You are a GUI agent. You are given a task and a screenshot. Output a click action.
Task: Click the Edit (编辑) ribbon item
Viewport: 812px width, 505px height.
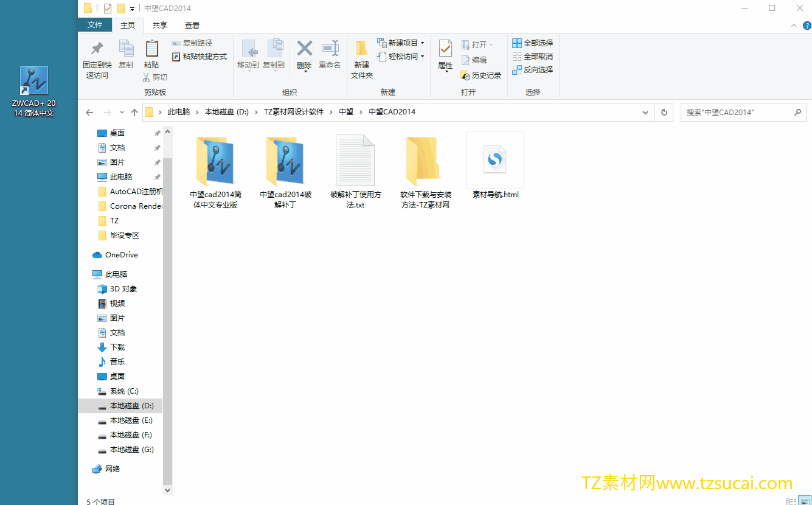pos(474,60)
